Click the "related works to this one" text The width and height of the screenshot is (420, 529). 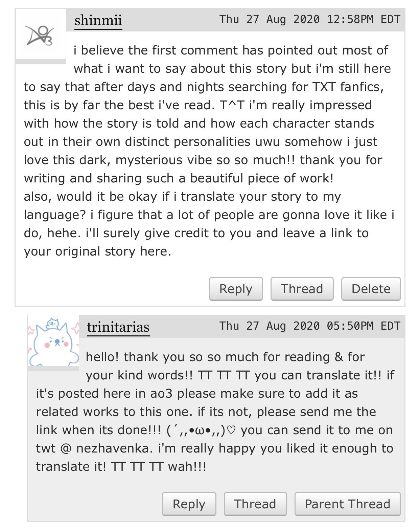(x=115, y=412)
